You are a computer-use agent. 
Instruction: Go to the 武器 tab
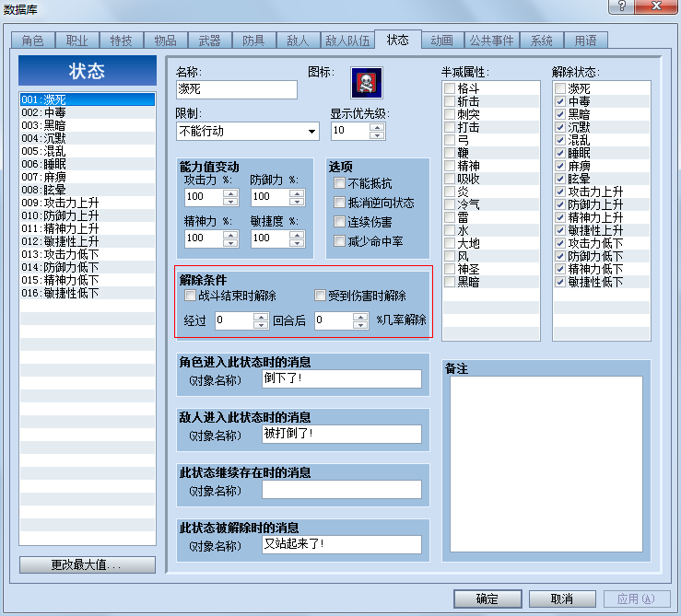[209, 41]
